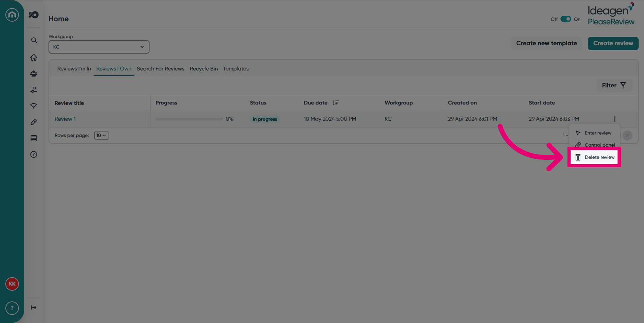Viewport: 644px width, 323px height.
Task: Switch to the Reviews I'm In tab
Action: 74,69
